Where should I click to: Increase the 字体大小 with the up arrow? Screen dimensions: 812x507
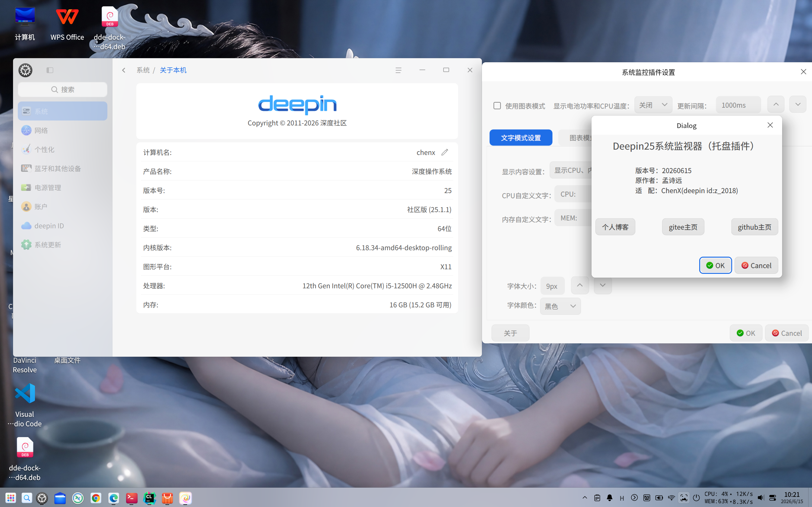coord(580,285)
